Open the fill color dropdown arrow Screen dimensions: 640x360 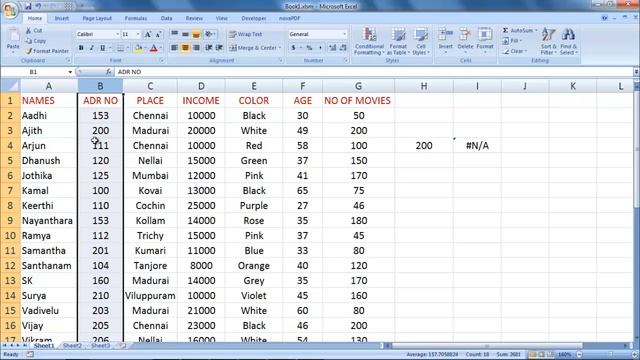tap(145, 48)
